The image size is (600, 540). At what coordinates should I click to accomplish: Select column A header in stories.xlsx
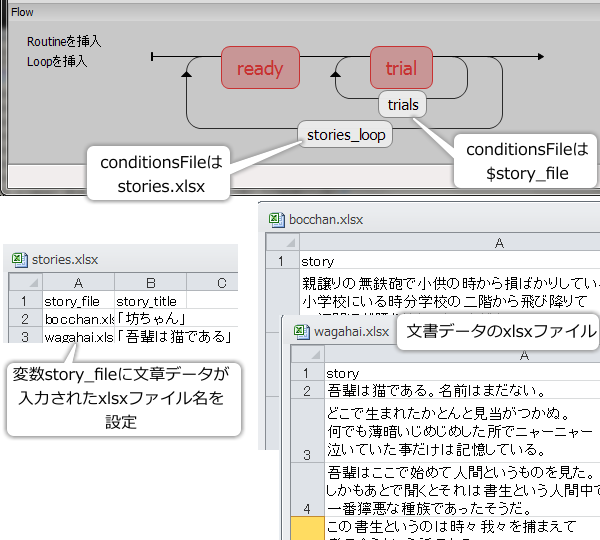pos(78,282)
